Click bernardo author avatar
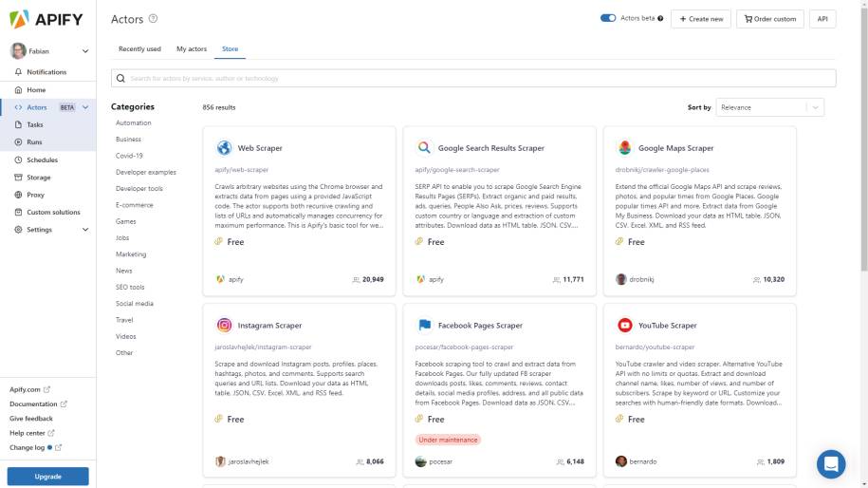 coord(621,461)
